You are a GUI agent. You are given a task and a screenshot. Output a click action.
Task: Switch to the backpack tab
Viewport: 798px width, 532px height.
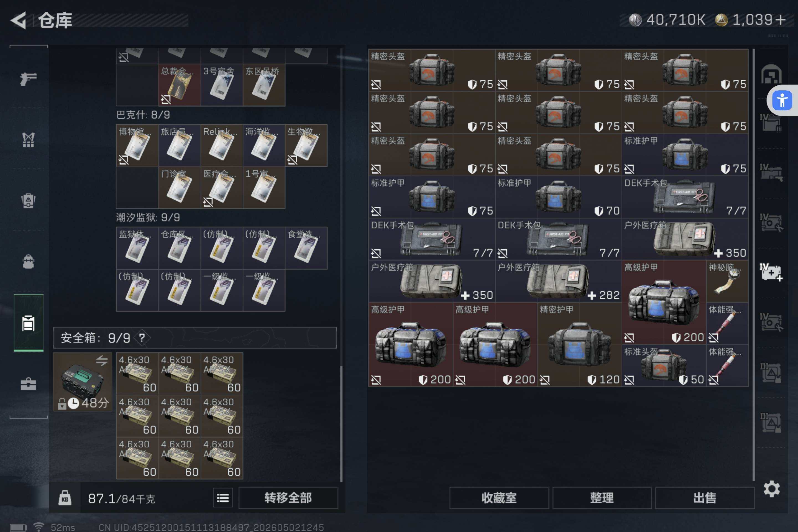28,262
